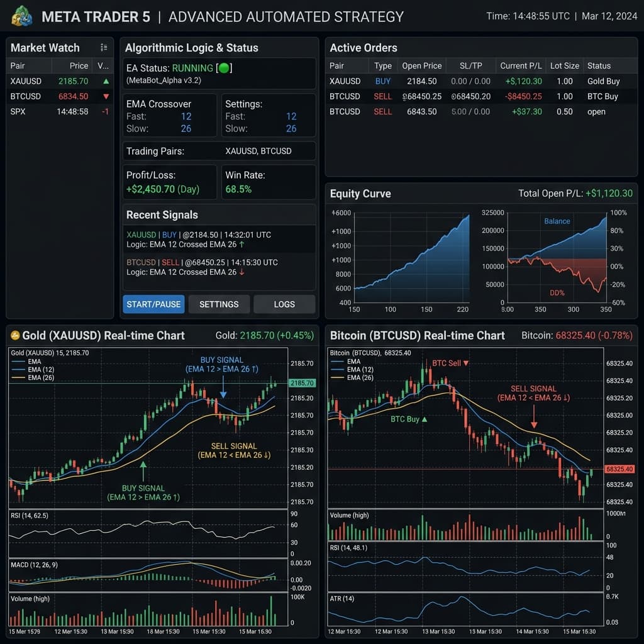The image size is (644, 644).
Task: Click the Volume (high) label under Gold chart
Action: (x=30, y=599)
